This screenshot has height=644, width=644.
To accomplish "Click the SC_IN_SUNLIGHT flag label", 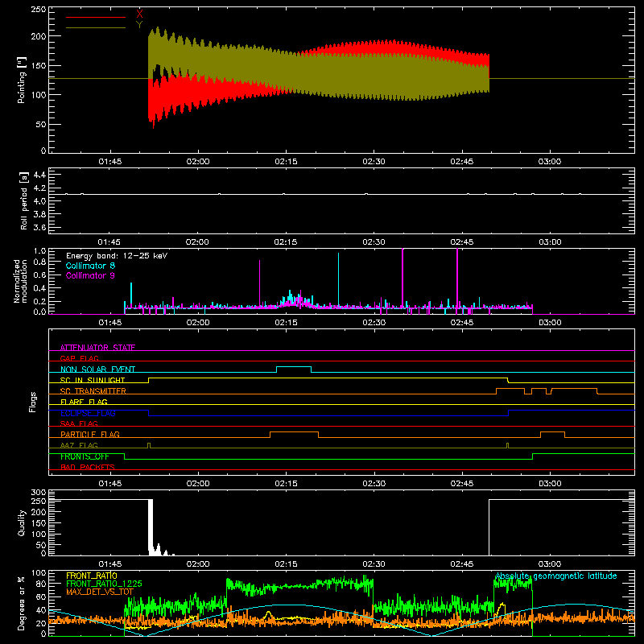I will [93, 380].
